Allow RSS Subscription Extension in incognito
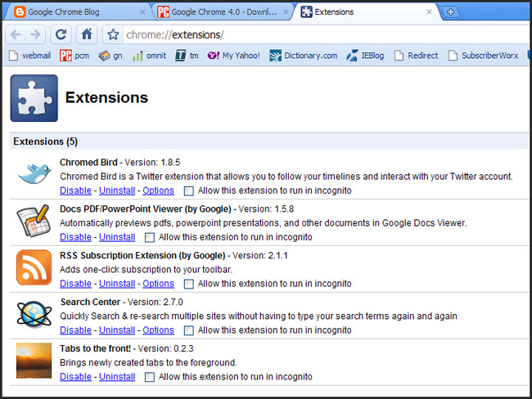Image resolution: width=532 pixels, height=399 pixels. coord(188,284)
